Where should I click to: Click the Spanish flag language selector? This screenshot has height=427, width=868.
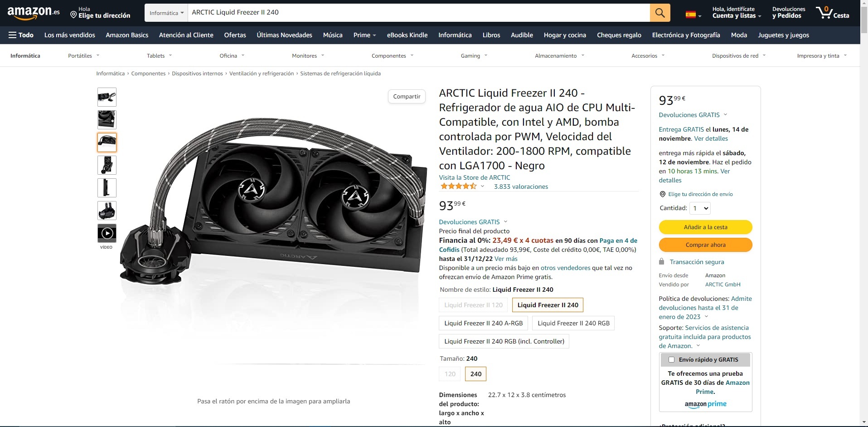pos(693,15)
